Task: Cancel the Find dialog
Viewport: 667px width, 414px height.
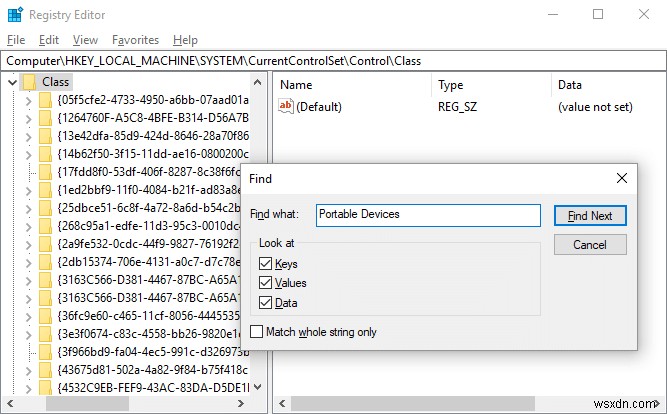Action: 589,244
